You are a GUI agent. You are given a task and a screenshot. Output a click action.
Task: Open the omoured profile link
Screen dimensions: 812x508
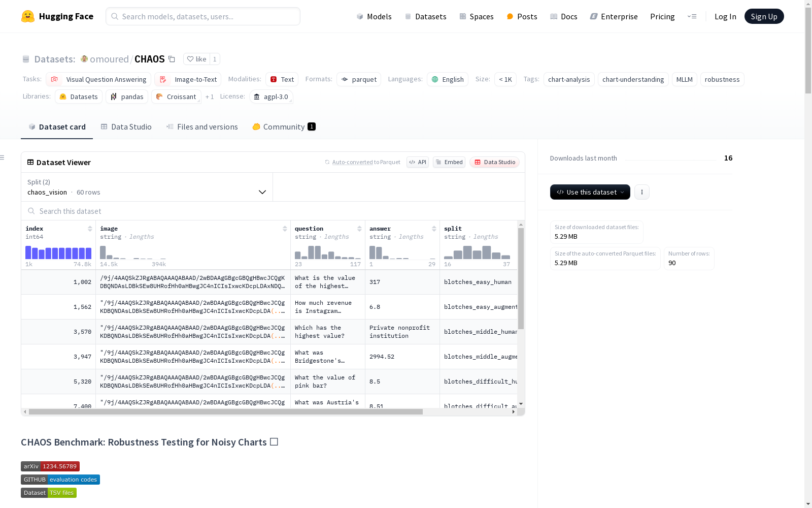coord(109,59)
